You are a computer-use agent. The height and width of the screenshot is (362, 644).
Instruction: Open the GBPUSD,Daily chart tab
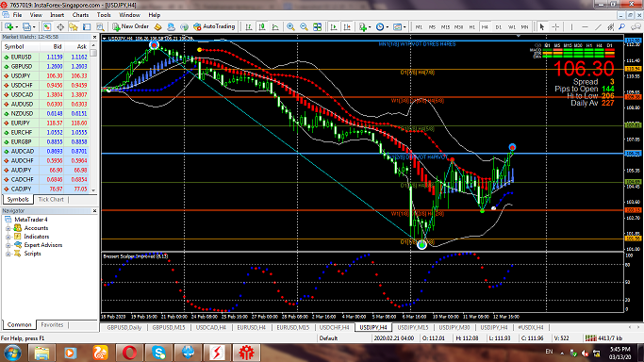(x=124, y=327)
